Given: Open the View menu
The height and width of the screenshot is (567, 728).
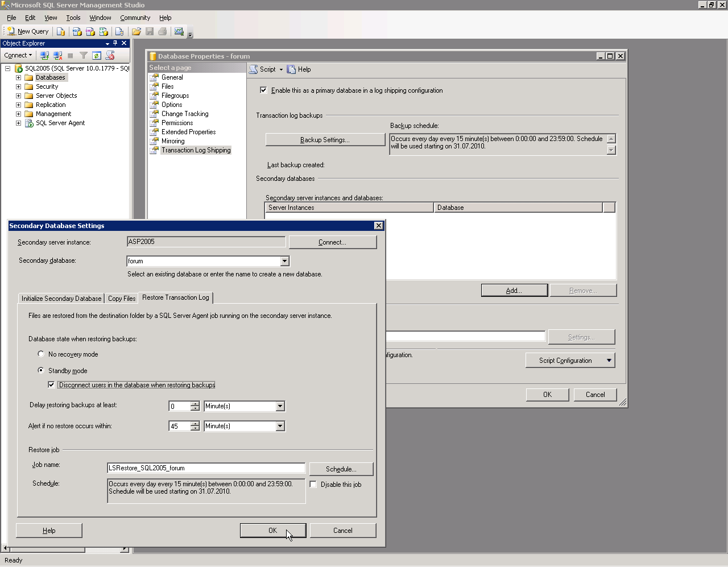Looking at the screenshot, I should pyautogui.click(x=51, y=18).
